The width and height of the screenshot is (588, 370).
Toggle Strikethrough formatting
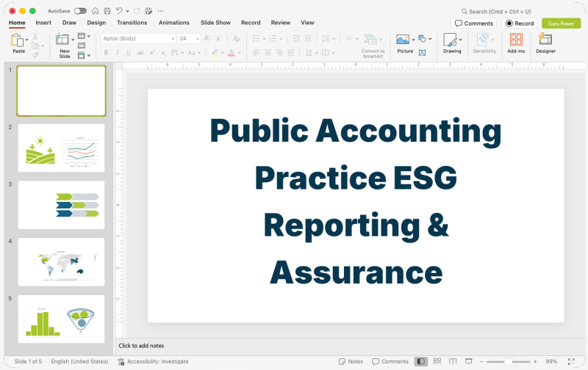coord(140,53)
